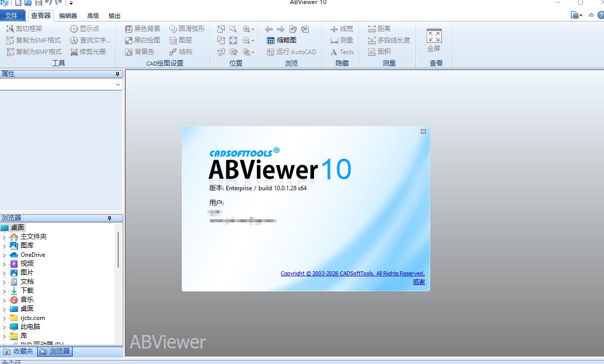The width and height of the screenshot is (604, 364).
Task: Switch to 全屏 full screen view
Action: (434, 41)
